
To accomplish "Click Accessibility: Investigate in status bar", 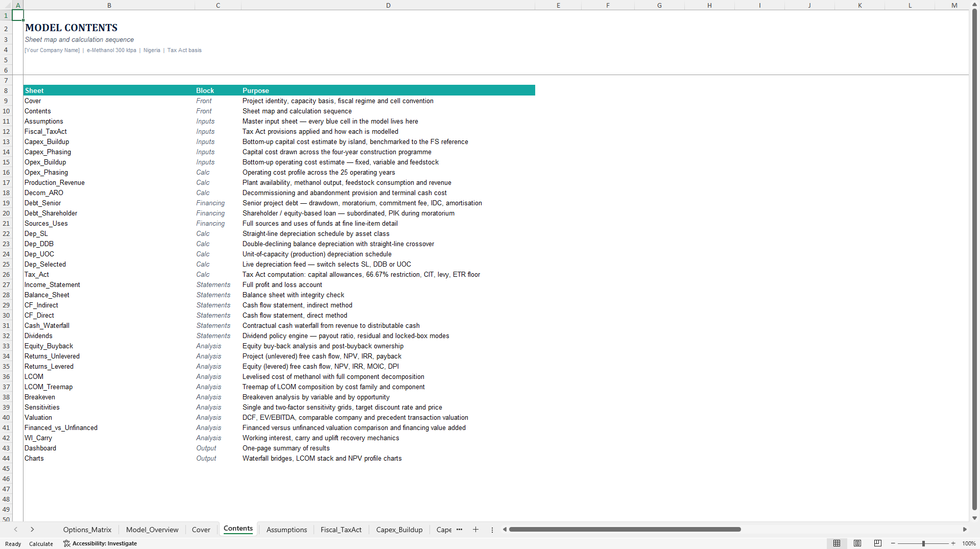I will pos(100,543).
